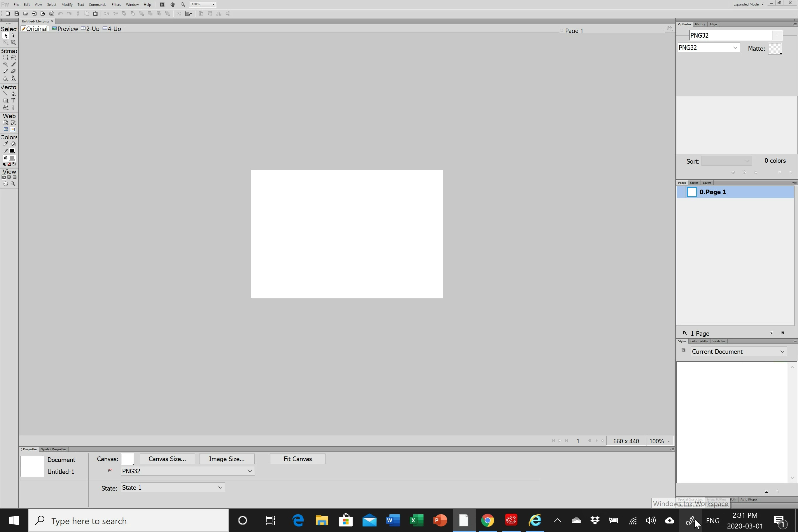
Task: Choose the Eraser tool
Action: [x=13, y=71]
